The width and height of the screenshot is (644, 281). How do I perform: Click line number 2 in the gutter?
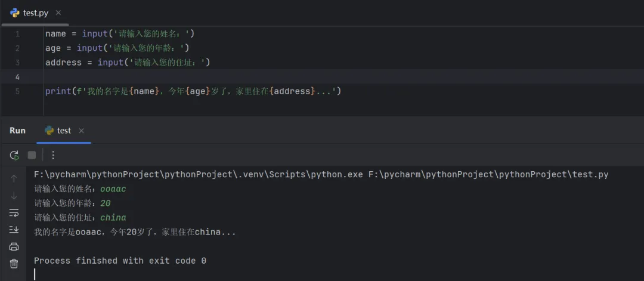[17, 48]
